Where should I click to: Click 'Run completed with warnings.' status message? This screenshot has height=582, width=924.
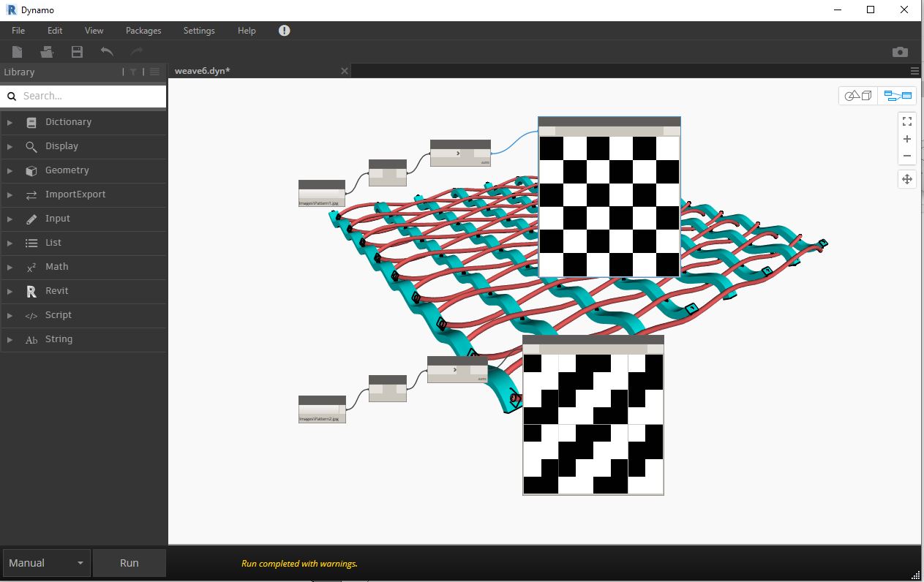299,564
